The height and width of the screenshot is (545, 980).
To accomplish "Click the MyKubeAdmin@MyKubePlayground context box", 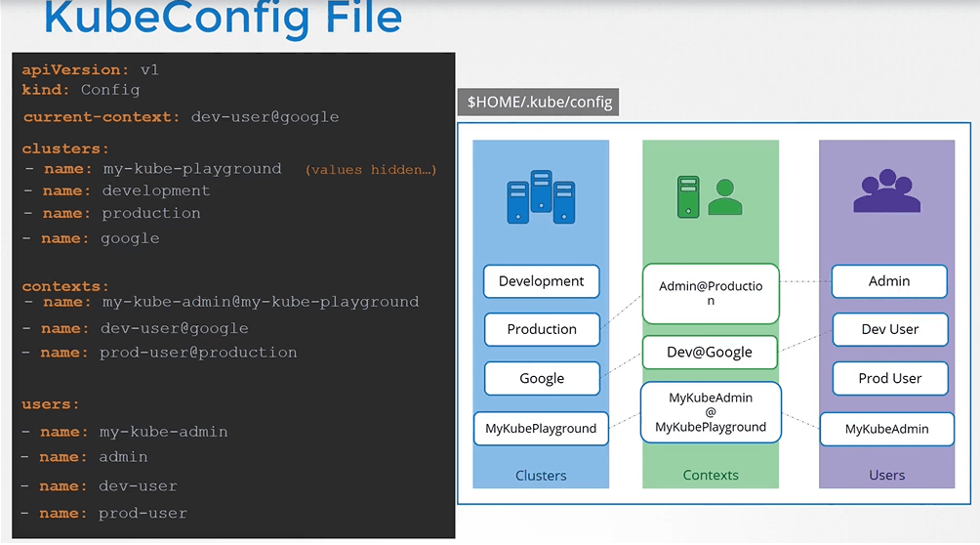I will pos(711,412).
